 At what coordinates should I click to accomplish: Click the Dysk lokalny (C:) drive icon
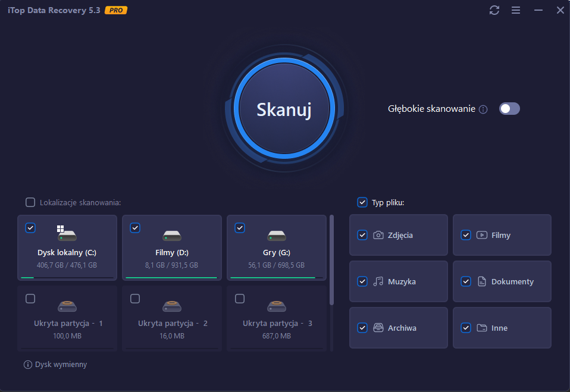67,234
